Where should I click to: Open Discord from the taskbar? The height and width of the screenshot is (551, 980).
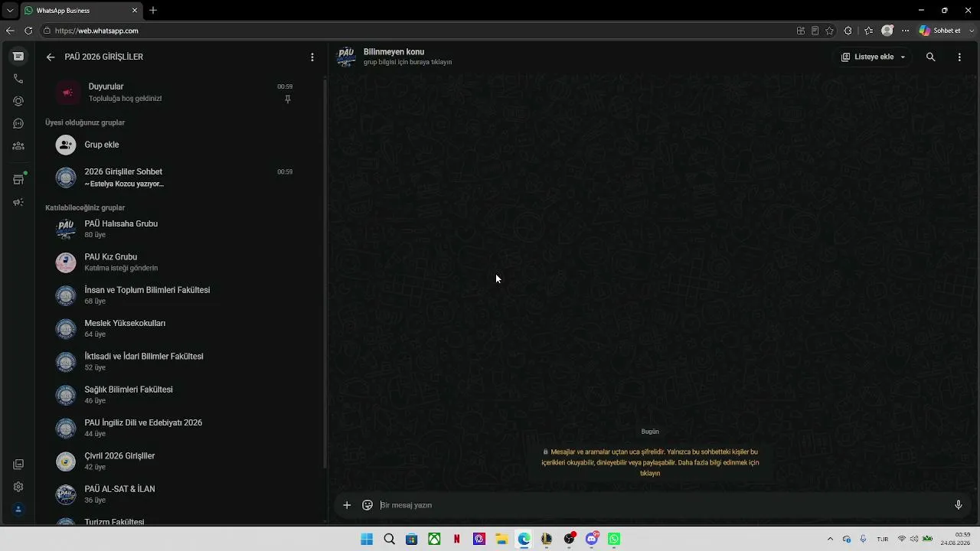tap(592, 539)
